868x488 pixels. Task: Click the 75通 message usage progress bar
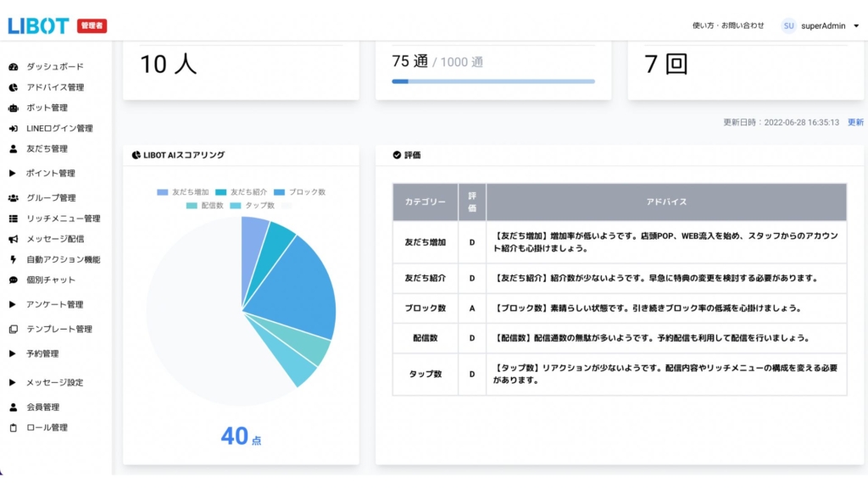(492, 82)
